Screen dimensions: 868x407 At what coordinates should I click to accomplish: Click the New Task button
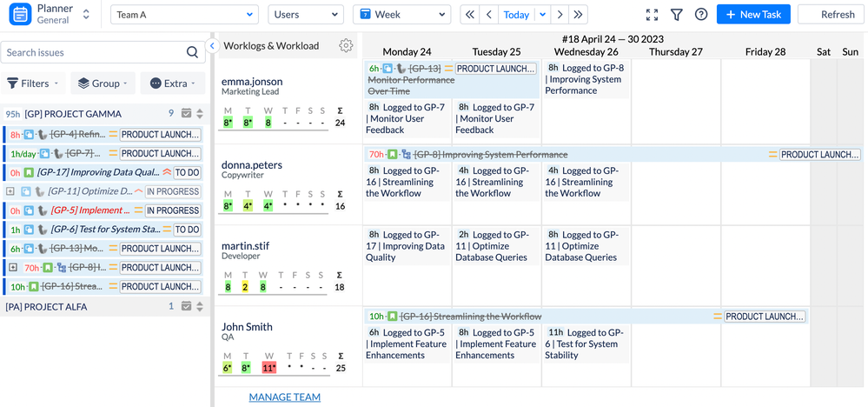pos(753,15)
